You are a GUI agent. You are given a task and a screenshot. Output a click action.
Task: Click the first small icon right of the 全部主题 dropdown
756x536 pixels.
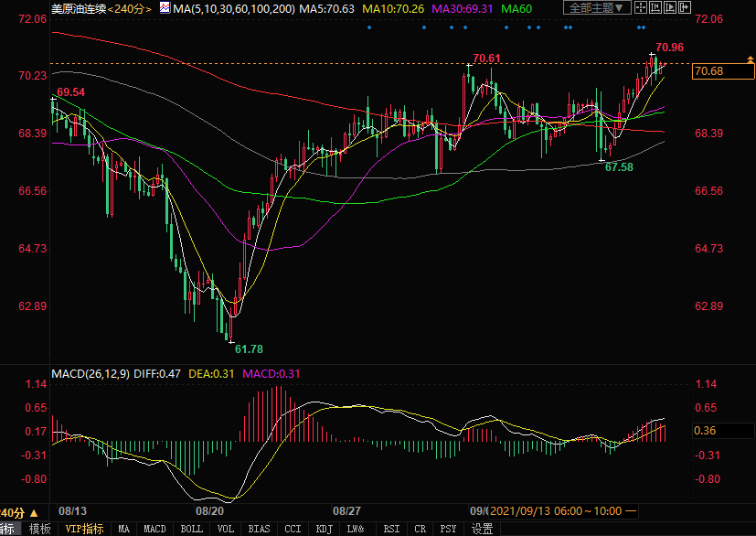coord(641,8)
